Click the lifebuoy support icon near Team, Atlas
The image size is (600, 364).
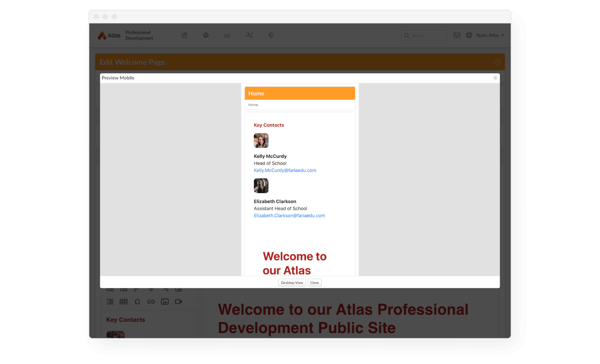[469, 35]
